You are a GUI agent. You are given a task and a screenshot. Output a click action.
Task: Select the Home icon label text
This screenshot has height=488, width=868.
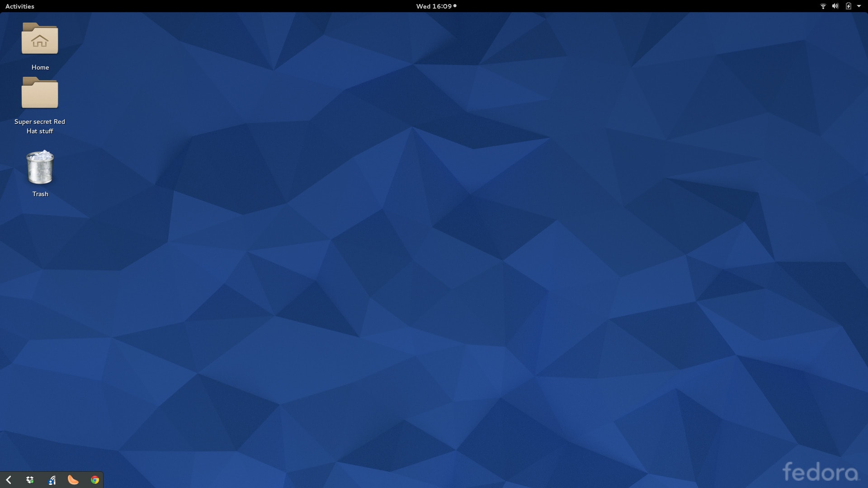coord(40,67)
